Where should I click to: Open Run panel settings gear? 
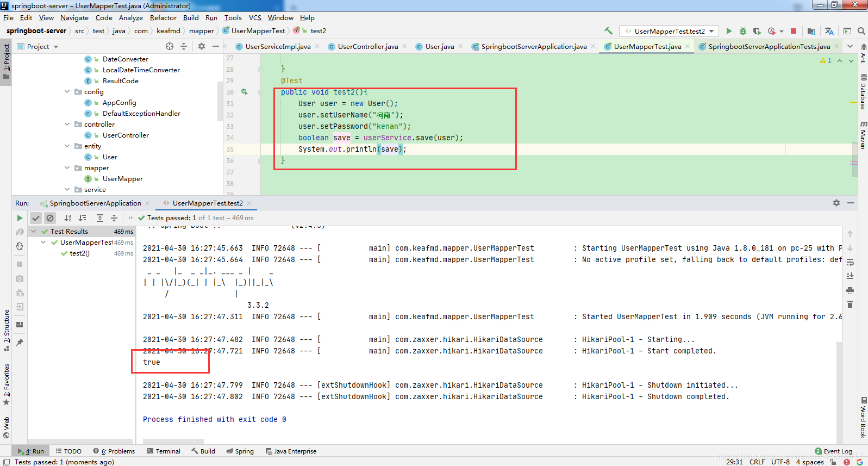pyautogui.click(x=836, y=203)
